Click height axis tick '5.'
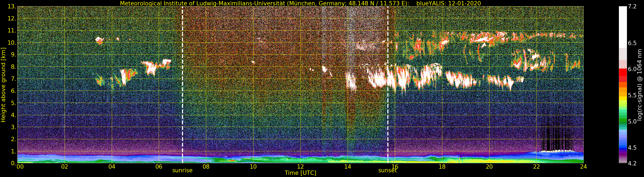The width and height of the screenshot is (644, 177). pyautogui.click(x=14, y=103)
